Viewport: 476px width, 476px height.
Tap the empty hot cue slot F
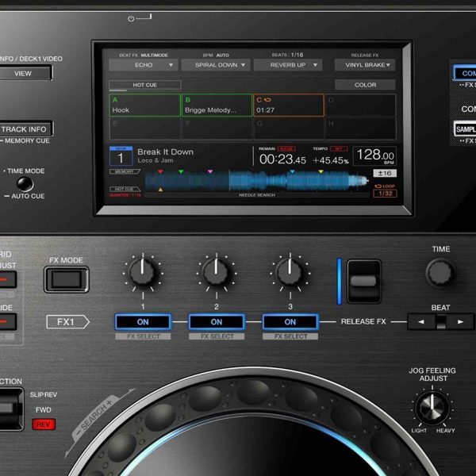click(217, 129)
